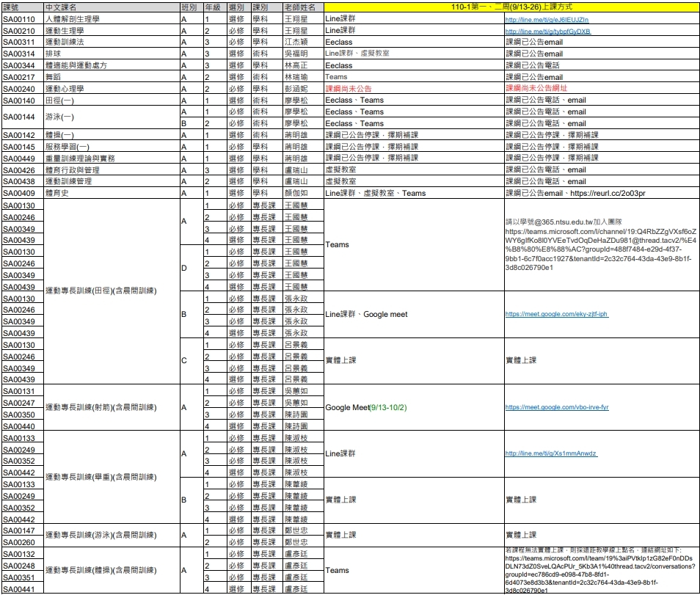This screenshot has height=595, width=700.
Task: Select the 游泳(一) course name cell
Action: 112,117
